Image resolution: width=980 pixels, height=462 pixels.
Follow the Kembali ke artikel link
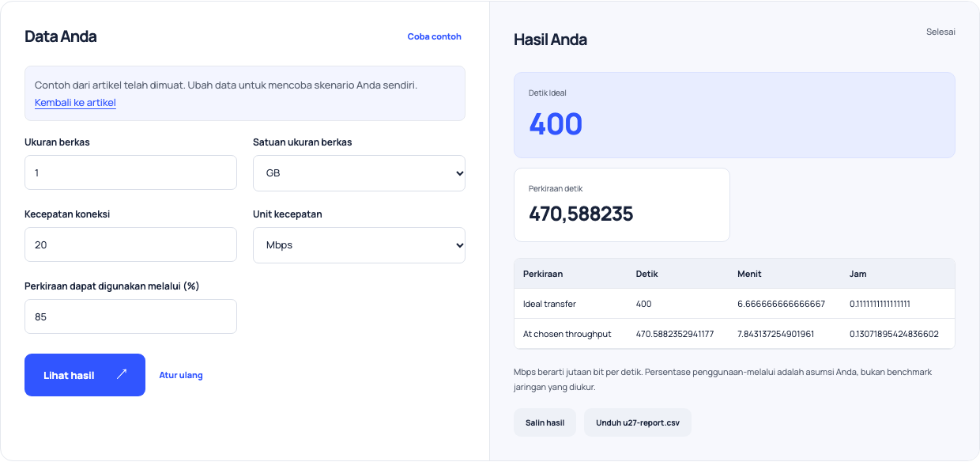point(75,102)
